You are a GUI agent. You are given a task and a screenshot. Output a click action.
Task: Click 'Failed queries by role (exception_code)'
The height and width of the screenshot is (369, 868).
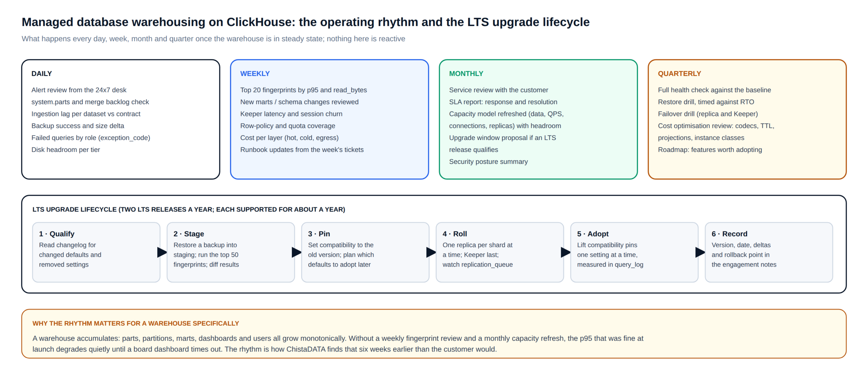91,138
